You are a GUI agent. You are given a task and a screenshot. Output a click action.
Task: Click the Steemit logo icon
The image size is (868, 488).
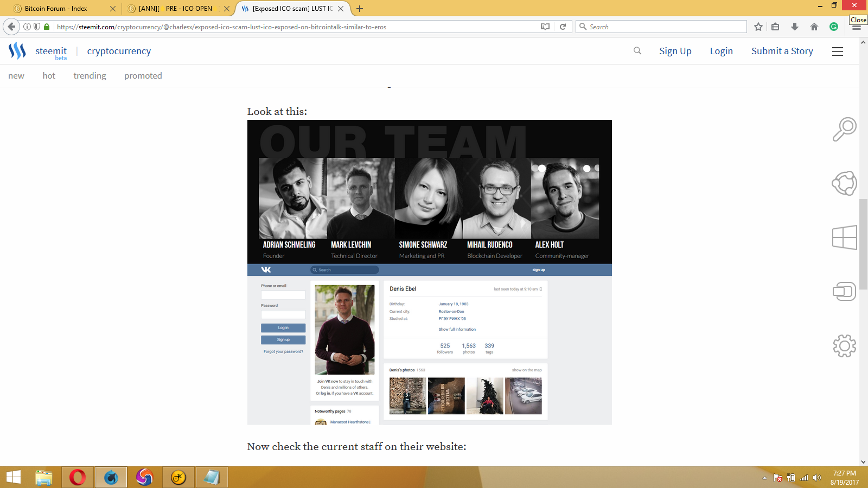pos(17,51)
